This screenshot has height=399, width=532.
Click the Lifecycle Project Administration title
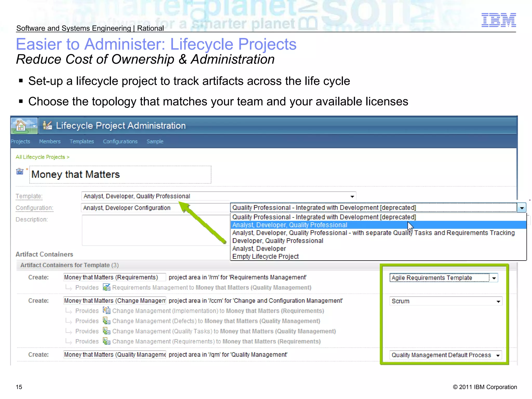click(121, 125)
